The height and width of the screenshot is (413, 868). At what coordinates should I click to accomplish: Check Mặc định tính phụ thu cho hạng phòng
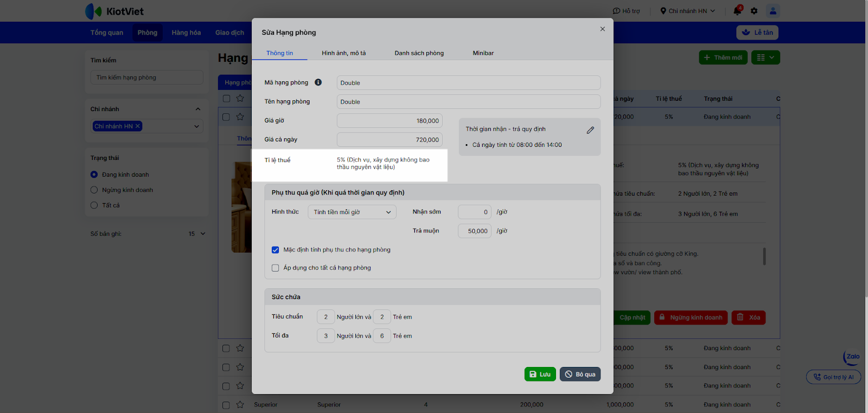[275, 250]
